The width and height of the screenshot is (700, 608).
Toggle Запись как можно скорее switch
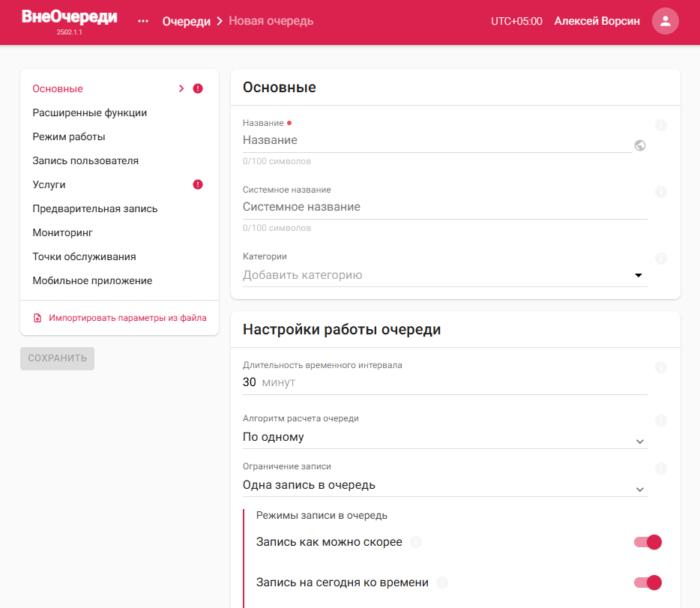(x=648, y=542)
